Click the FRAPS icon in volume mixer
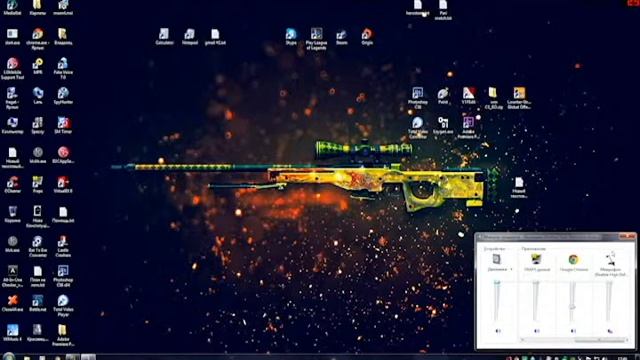Screen dimensions: 640x360 [x=536, y=259]
